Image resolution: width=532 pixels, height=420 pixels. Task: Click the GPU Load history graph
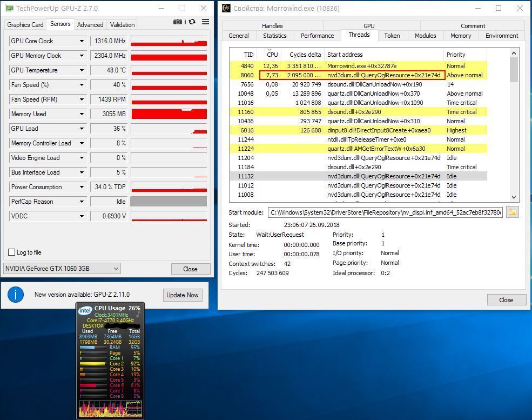169,129
